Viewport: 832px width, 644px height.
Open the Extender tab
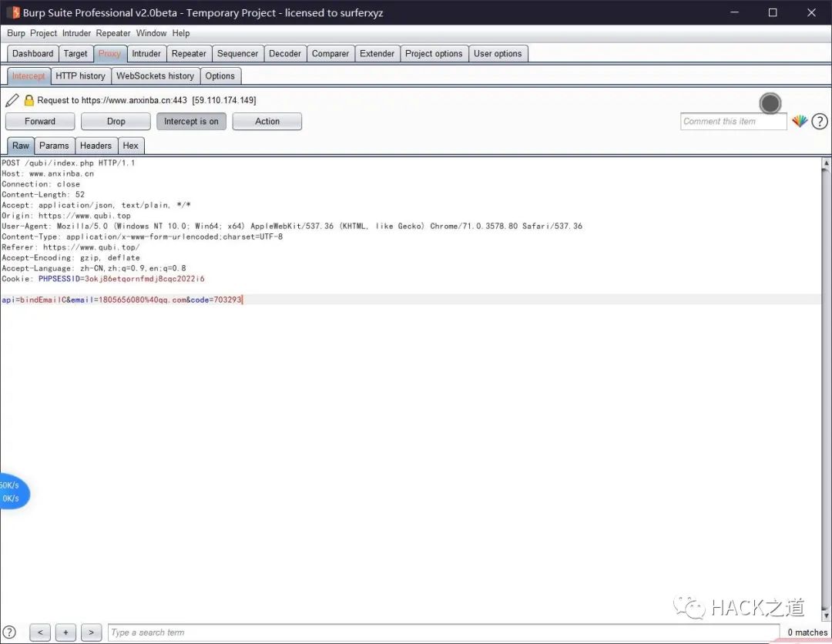pyautogui.click(x=377, y=54)
